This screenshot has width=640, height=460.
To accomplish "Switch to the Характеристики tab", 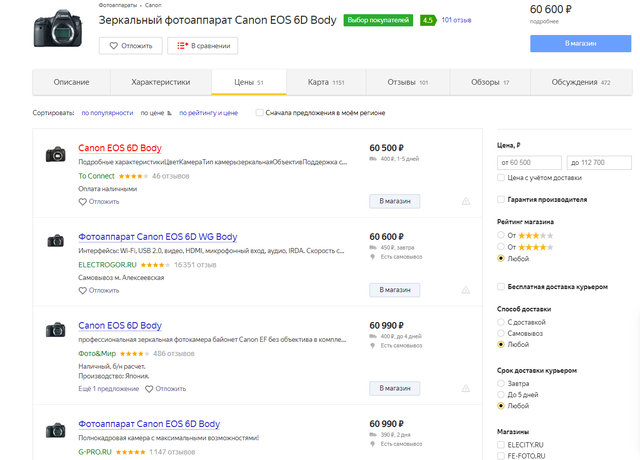I will pos(161,82).
